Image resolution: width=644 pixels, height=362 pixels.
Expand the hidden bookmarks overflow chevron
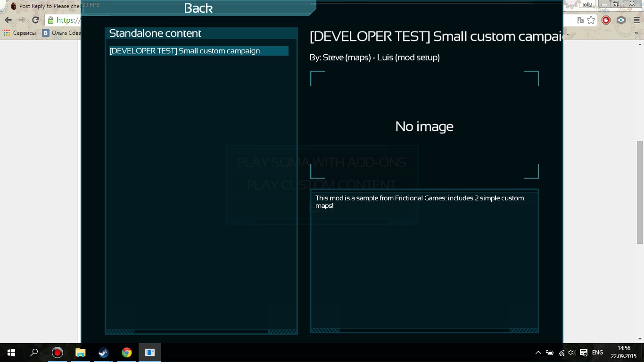pyautogui.click(x=637, y=33)
